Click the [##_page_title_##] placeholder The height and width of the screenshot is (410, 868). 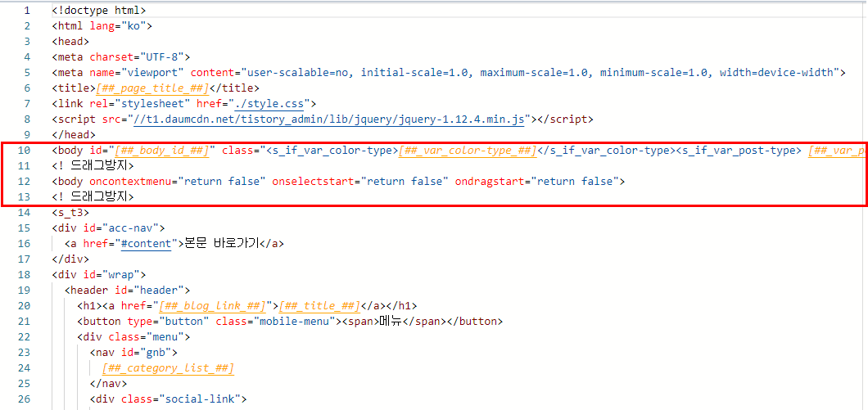(152, 88)
